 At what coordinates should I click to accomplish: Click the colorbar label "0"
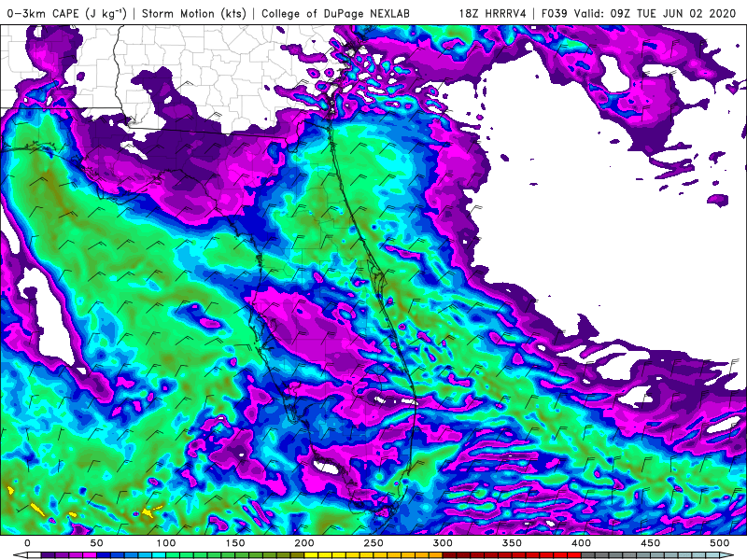click(27, 543)
